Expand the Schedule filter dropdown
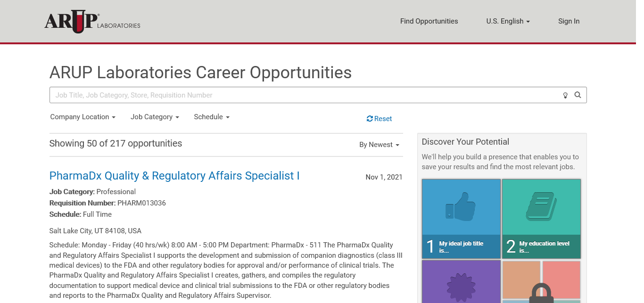 (x=212, y=117)
